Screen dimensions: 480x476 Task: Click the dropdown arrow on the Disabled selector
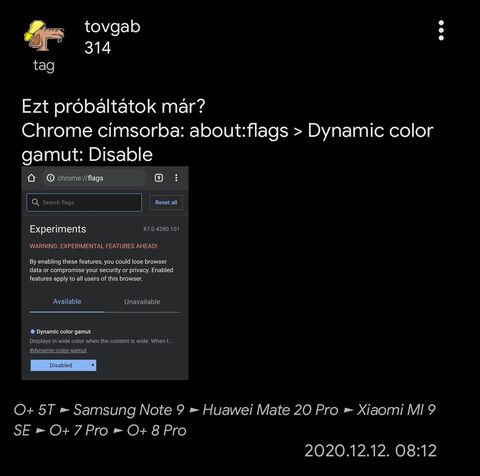coord(92,365)
